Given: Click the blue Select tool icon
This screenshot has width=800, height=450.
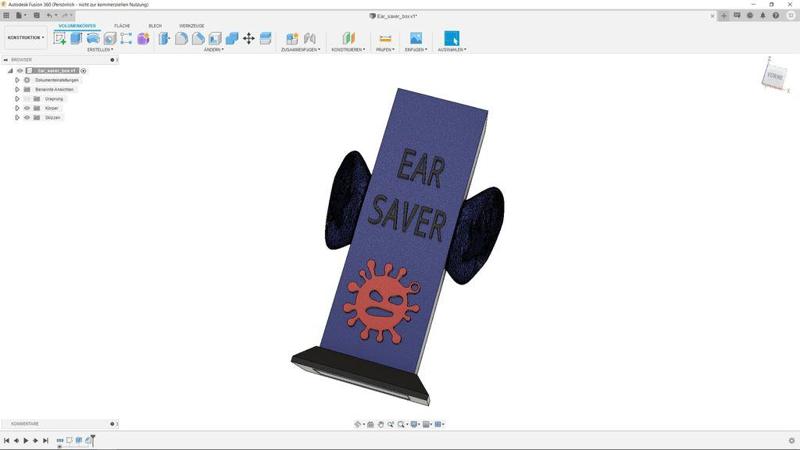Looking at the screenshot, I should (x=452, y=38).
